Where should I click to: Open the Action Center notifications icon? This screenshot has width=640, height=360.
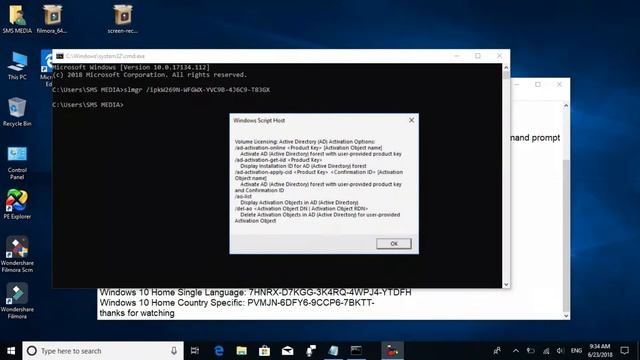(624, 351)
